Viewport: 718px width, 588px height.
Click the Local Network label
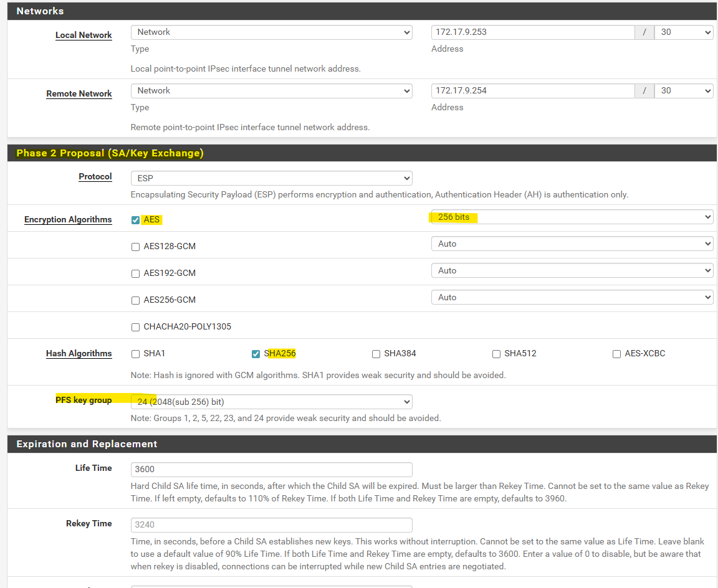coord(84,36)
